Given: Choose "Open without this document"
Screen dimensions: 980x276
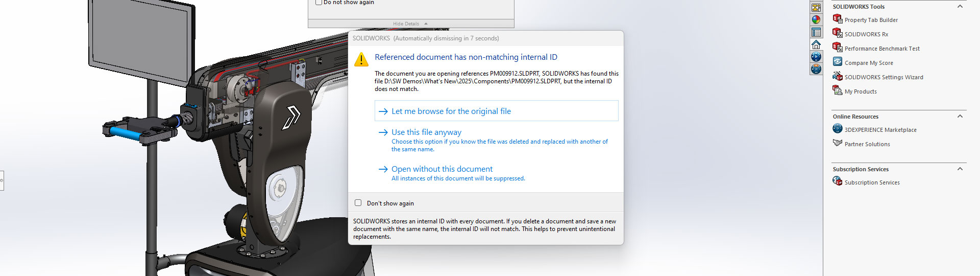Looking at the screenshot, I should tap(442, 169).
